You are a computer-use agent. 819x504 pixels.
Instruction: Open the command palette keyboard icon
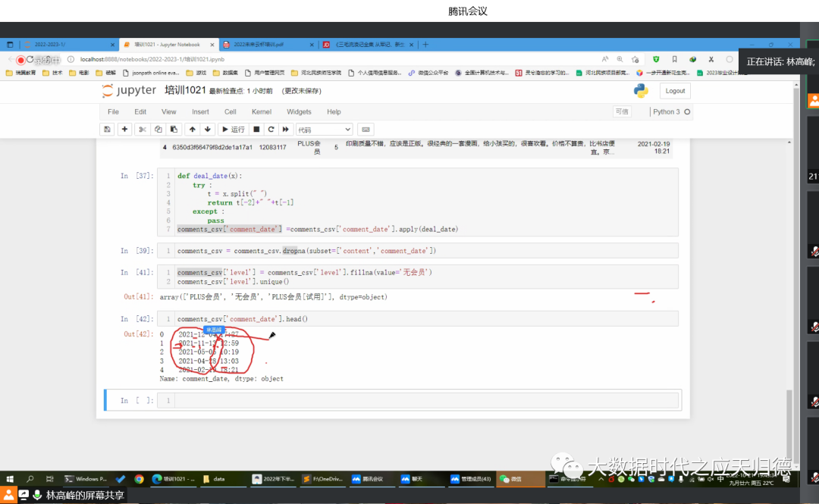coord(366,130)
